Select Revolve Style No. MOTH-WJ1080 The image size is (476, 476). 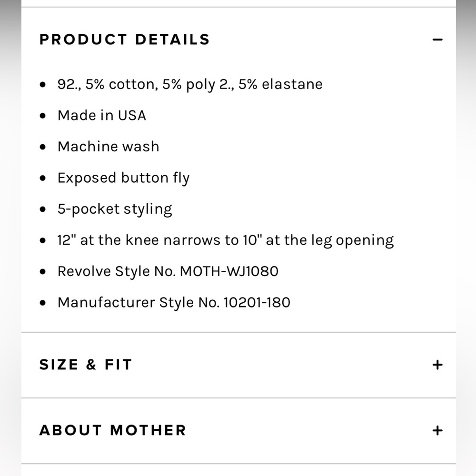coord(168,271)
